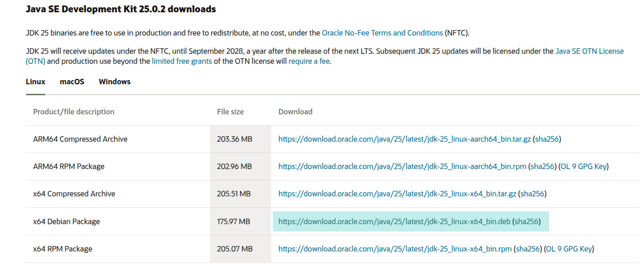
Task: Open the Windows downloads tab
Action: [115, 82]
